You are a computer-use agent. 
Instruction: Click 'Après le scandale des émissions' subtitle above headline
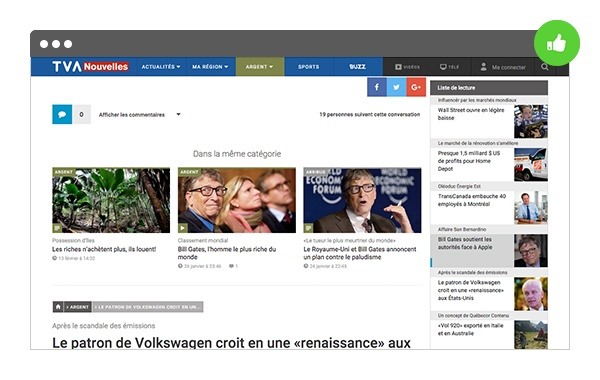(x=104, y=326)
